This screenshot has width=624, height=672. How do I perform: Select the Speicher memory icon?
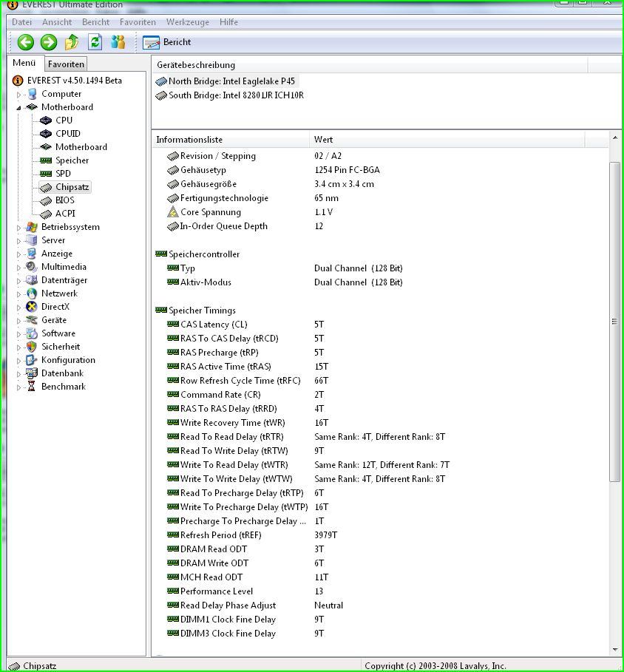coord(45,160)
